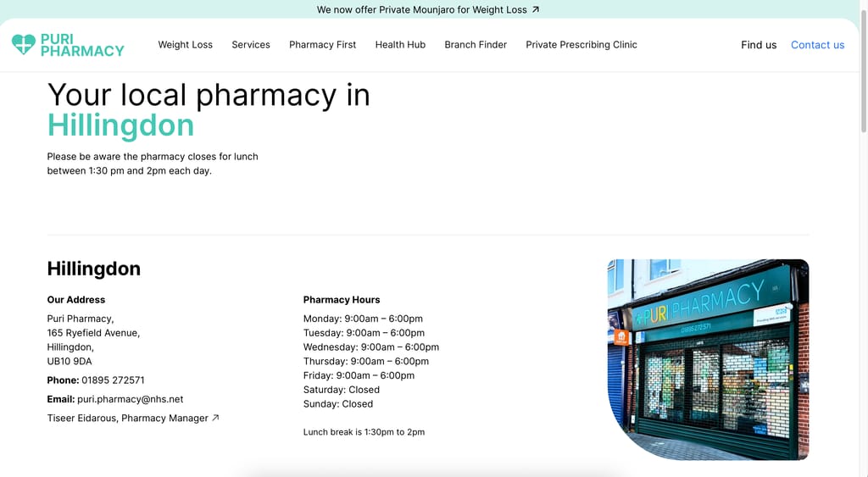
Task: Click Saturday: Closed row
Action: [342, 390]
